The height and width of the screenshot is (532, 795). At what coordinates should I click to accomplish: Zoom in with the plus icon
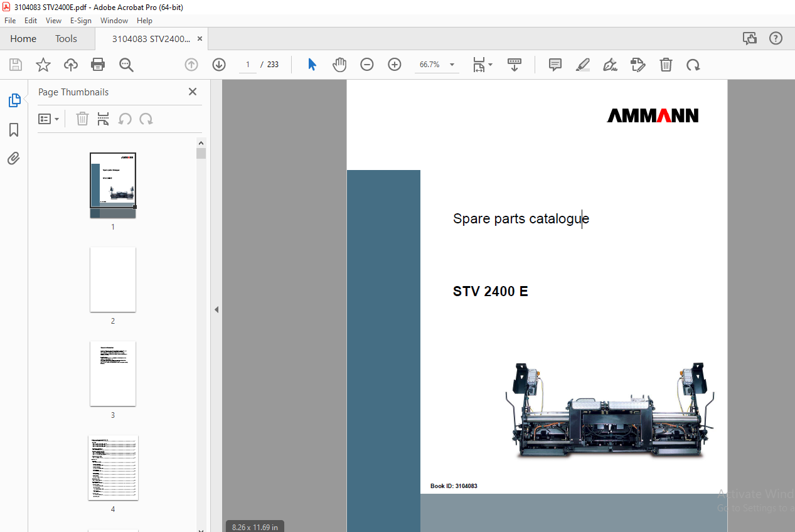[395, 65]
